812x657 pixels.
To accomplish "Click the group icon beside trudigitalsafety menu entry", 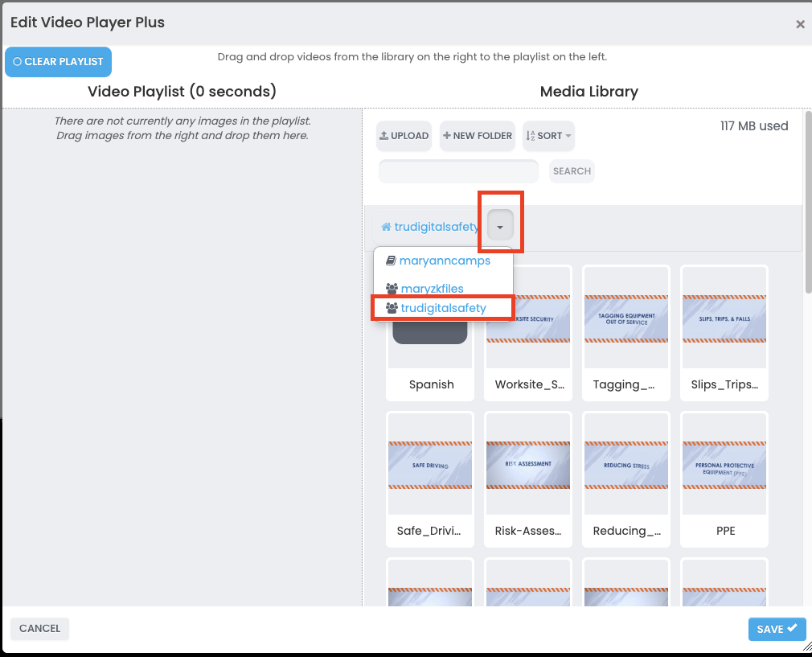I will pyautogui.click(x=392, y=308).
